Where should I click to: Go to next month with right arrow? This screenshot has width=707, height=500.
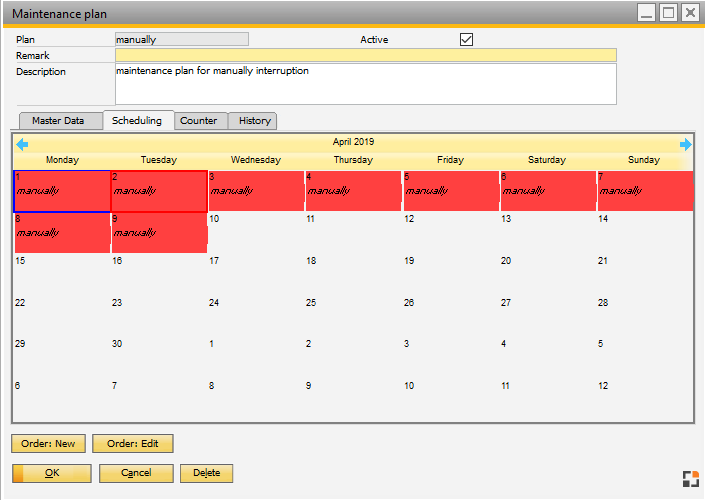685,144
